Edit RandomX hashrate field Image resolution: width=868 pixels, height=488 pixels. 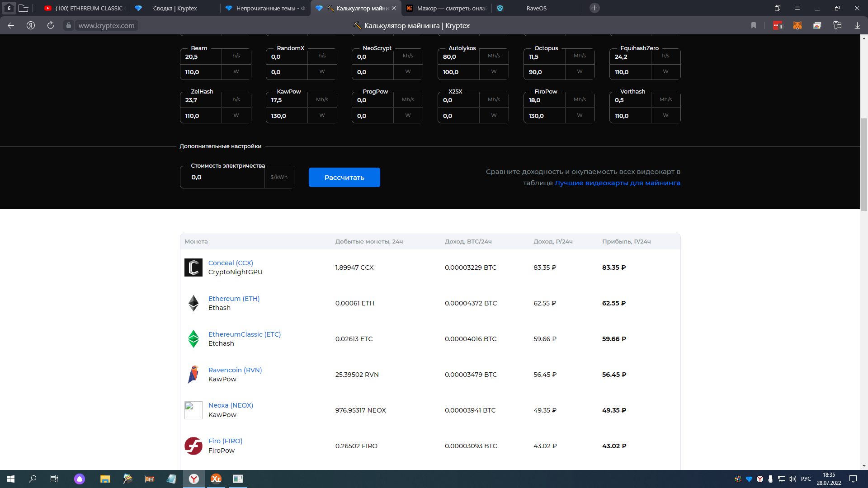287,57
